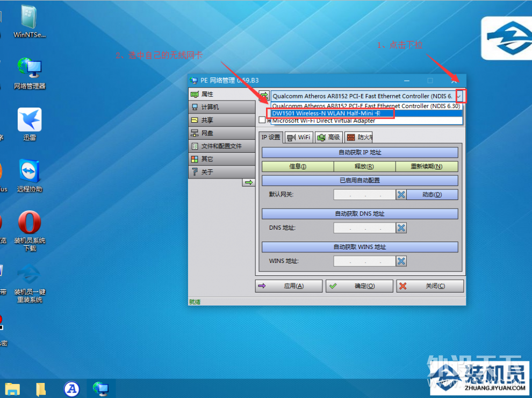Click 自动获取 WINS 地址 button
The height and width of the screenshot is (398, 532).
click(x=360, y=247)
